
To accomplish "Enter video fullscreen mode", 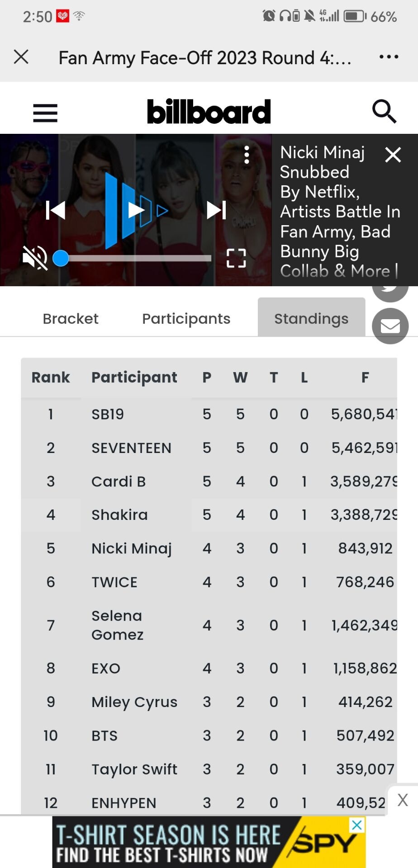I will coord(236,258).
